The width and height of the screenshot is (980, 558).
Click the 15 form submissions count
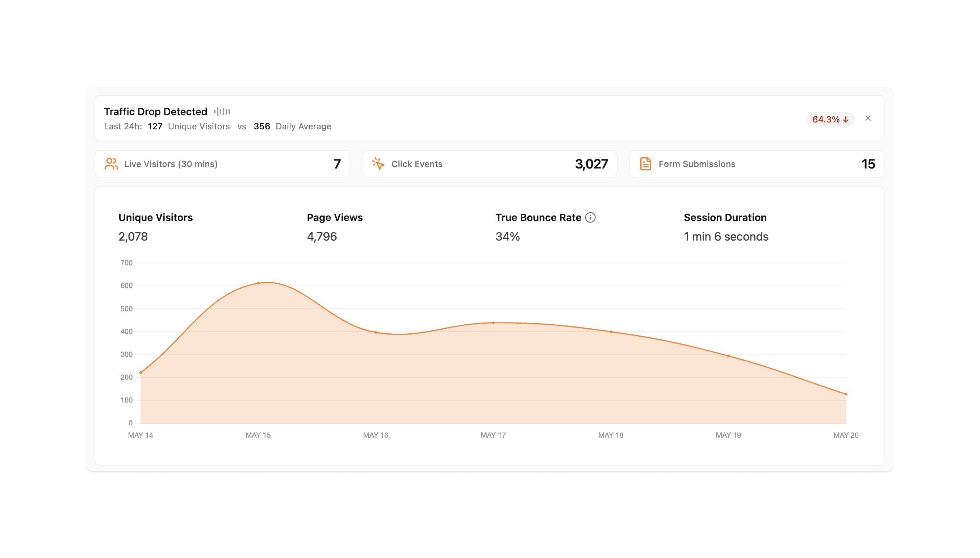[x=868, y=164]
